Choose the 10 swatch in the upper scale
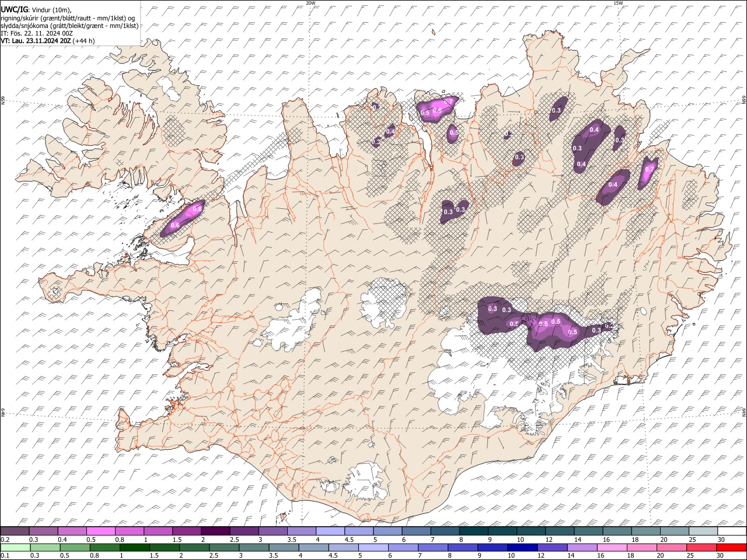Viewport: 747px width, 560px height. point(530,531)
